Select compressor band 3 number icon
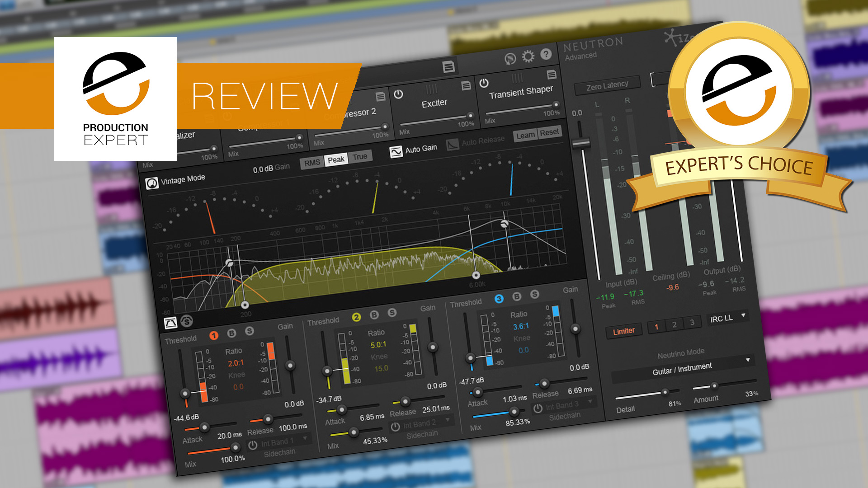The height and width of the screenshot is (488, 868). click(499, 299)
